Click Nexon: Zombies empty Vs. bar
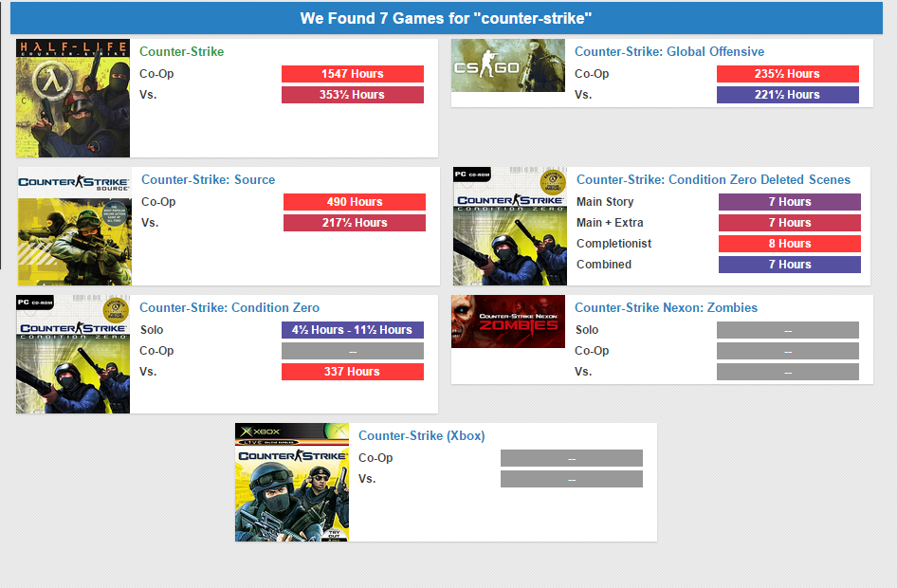This screenshot has width=897, height=588. pyautogui.click(x=788, y=372)
